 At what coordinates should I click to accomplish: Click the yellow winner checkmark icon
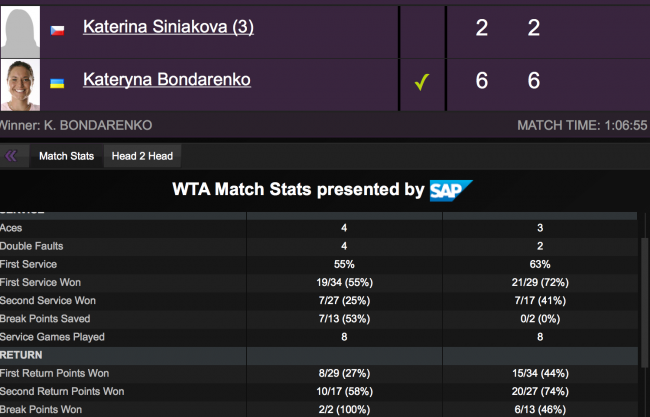(x=422, y=81)
